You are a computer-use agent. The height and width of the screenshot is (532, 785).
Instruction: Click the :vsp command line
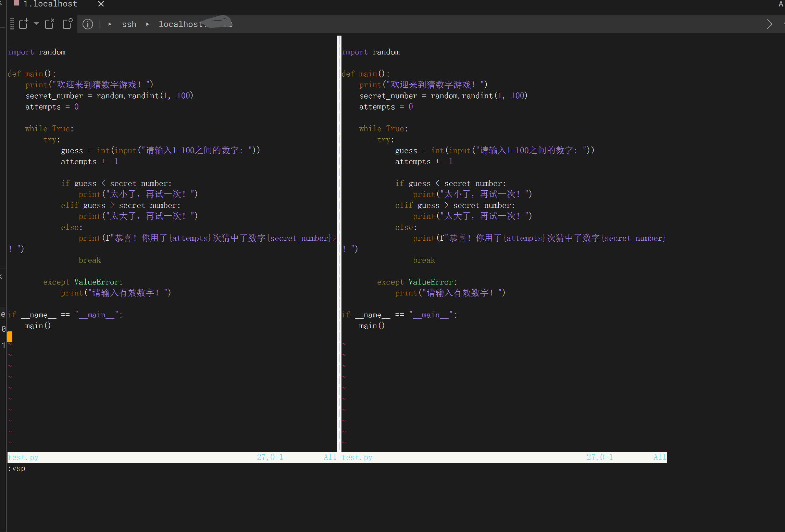[x=17, y=468]
